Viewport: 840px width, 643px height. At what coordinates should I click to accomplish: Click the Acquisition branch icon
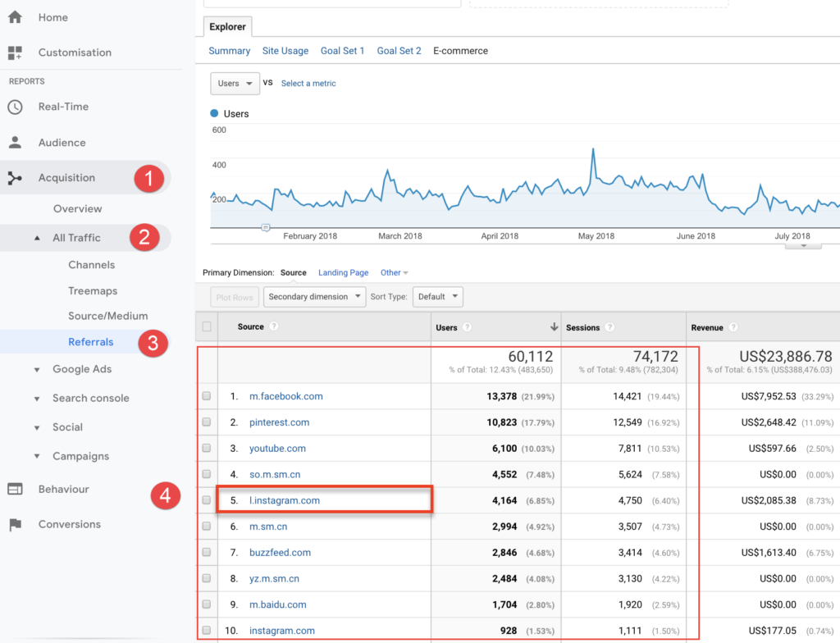click(15, 178)
